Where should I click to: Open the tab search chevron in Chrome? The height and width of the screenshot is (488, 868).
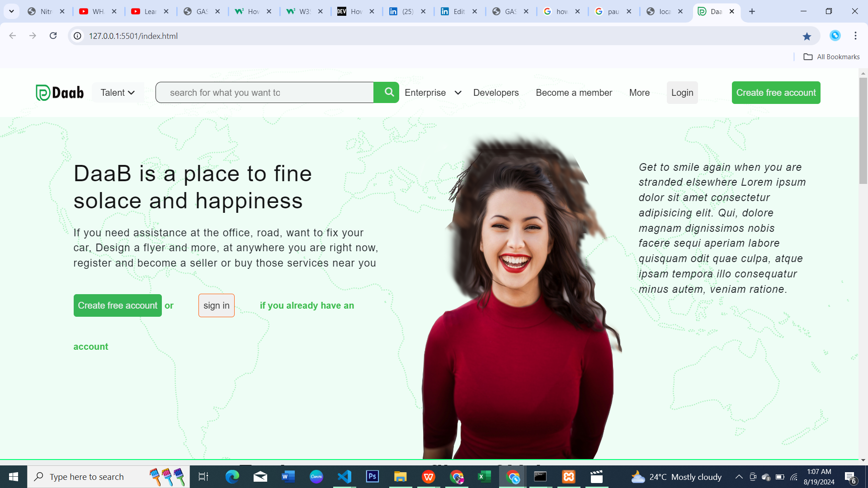point(11,11)
